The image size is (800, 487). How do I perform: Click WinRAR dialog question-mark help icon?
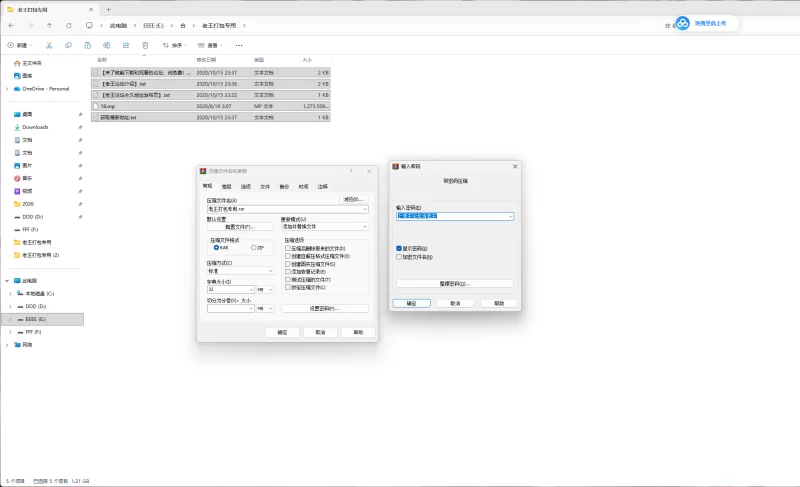(351, 171)
